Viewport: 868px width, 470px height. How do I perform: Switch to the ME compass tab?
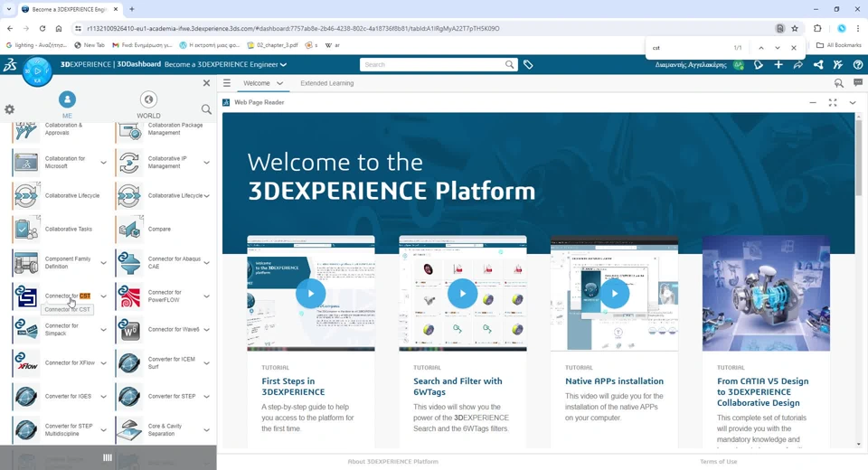67,104
